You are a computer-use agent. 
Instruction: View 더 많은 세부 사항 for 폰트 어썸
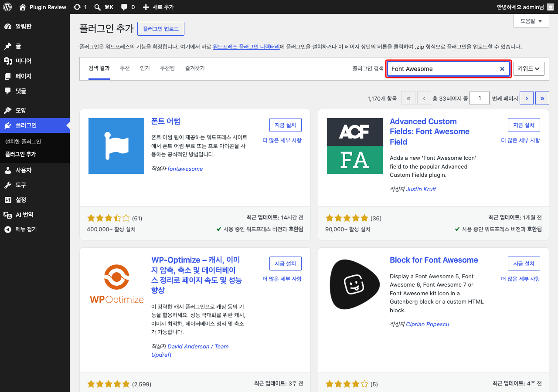[x=282, y=140]
